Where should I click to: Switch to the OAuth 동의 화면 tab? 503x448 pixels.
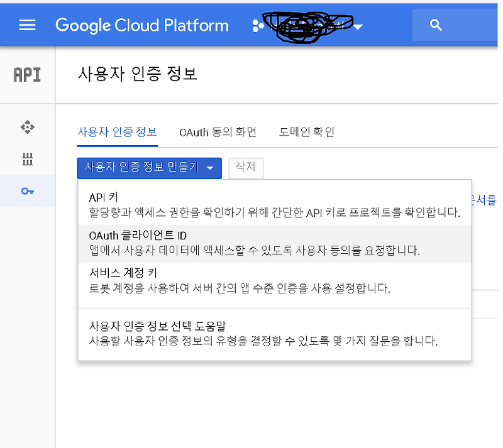218,132
